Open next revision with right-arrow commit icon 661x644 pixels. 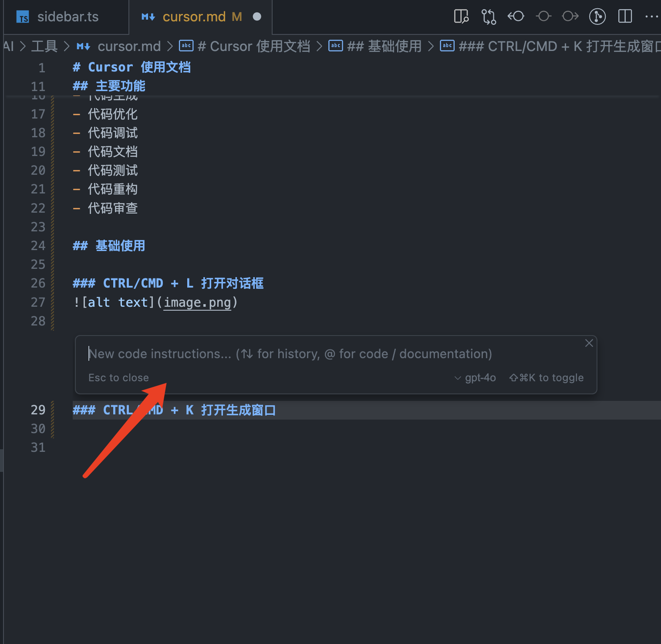570,17
